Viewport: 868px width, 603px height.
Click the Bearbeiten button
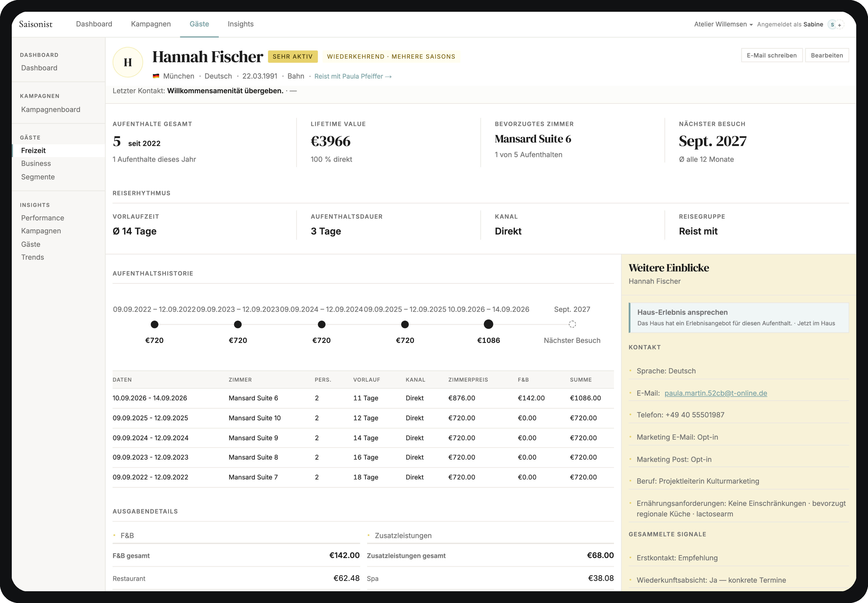pyautogui.click(x=827, y=55)
